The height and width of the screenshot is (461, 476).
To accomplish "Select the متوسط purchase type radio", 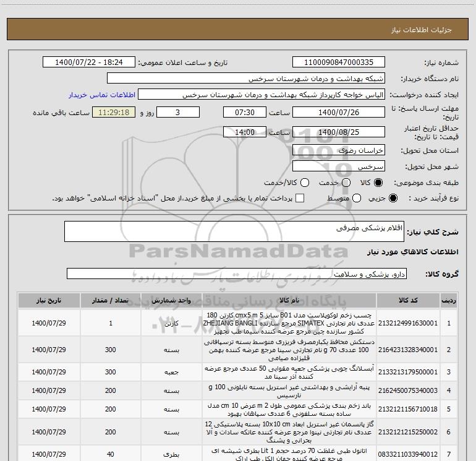I will (x=357, y=198).
